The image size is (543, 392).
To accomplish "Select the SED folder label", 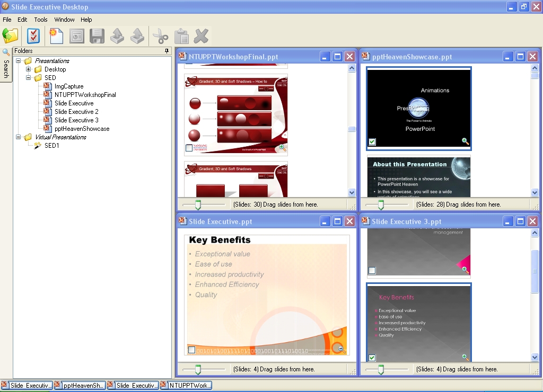I will 50,78.
